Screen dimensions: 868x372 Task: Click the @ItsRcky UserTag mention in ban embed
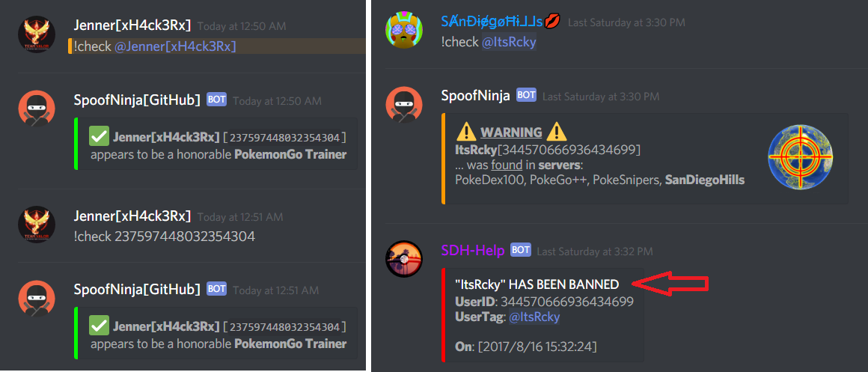tap(534, 317)
